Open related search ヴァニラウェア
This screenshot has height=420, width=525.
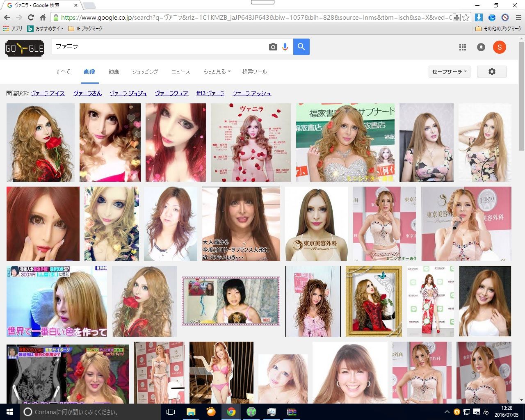tap(171, 94)
